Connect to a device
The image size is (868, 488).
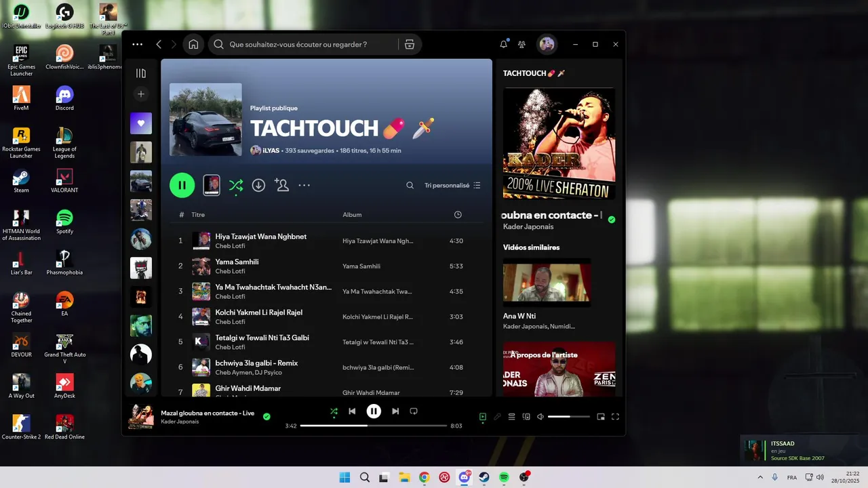point(526,417)
